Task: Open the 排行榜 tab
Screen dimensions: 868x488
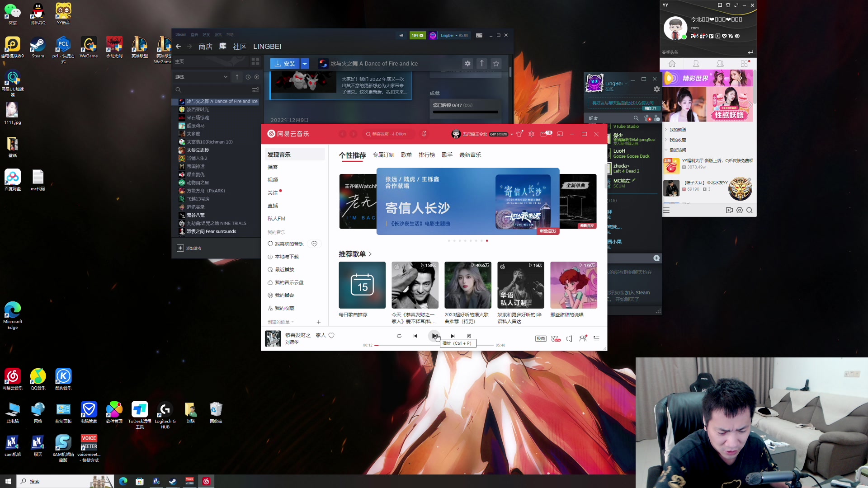Action: pyautogui.click(x=427, y=155)
